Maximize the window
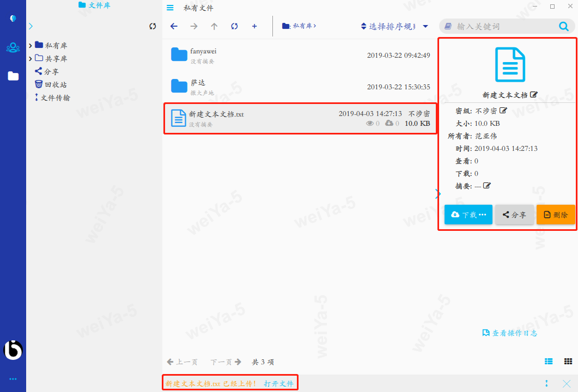578x392 pixels. pos(552,7)
